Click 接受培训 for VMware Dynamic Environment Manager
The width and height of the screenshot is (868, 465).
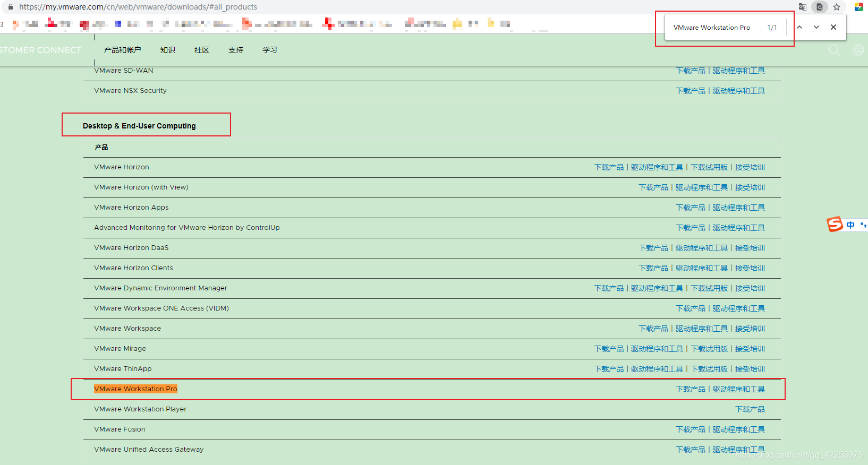pyautogui.click(x=750, y=288)
